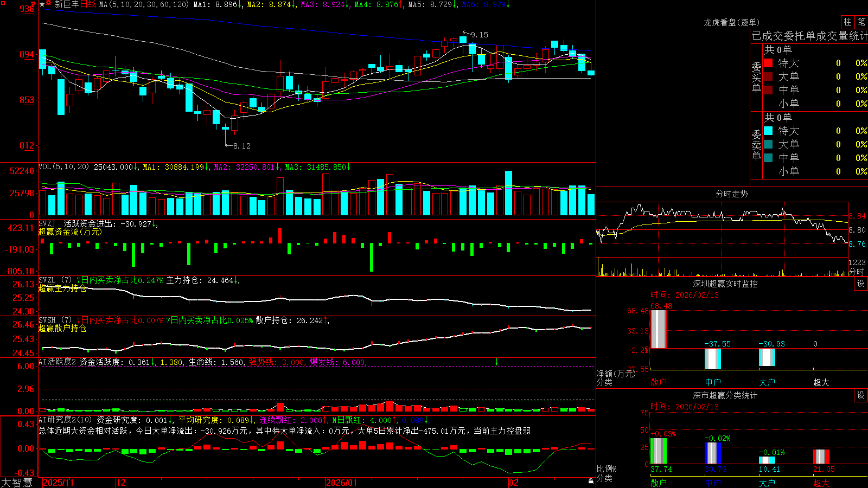Image resolution: width=868 pixels, height=488 pixels.
Task: Open 设 settings of 深圳超赢实时监控
Action: click(x=861, y=284)
